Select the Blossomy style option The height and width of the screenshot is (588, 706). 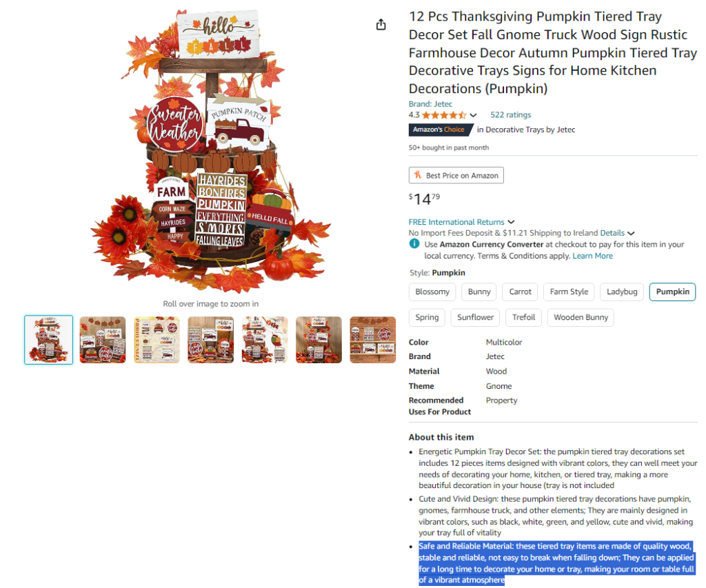432,292
